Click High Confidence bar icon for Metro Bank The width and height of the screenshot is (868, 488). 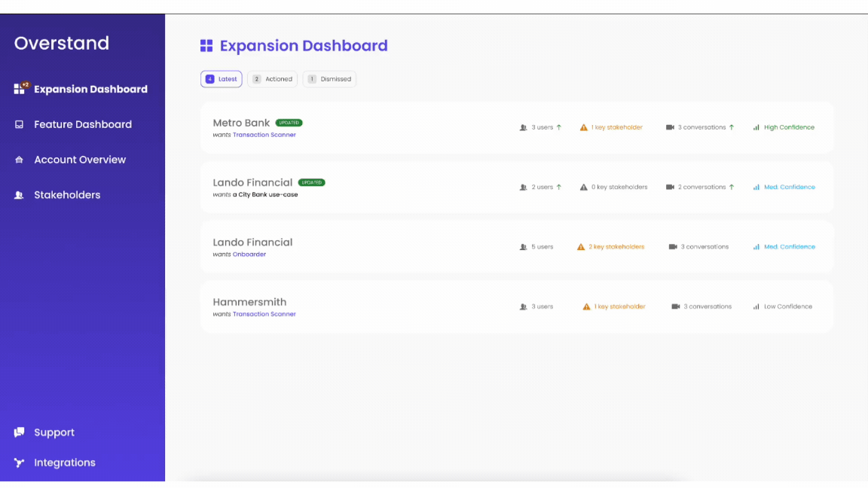(756, 127)
